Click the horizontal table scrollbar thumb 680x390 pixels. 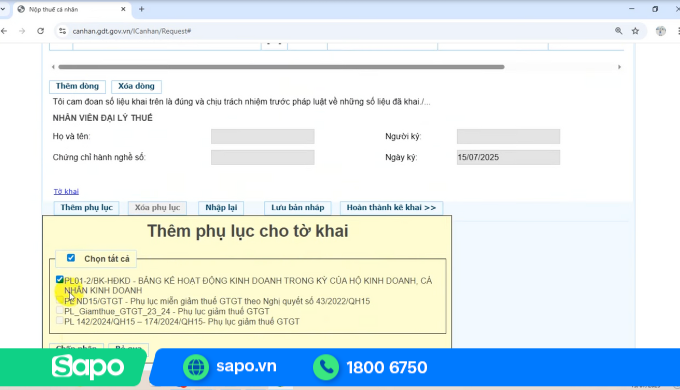point(281,67)
